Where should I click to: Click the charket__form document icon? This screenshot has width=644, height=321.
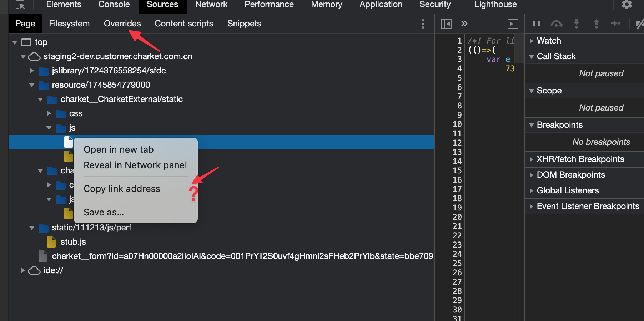(43, 256)
